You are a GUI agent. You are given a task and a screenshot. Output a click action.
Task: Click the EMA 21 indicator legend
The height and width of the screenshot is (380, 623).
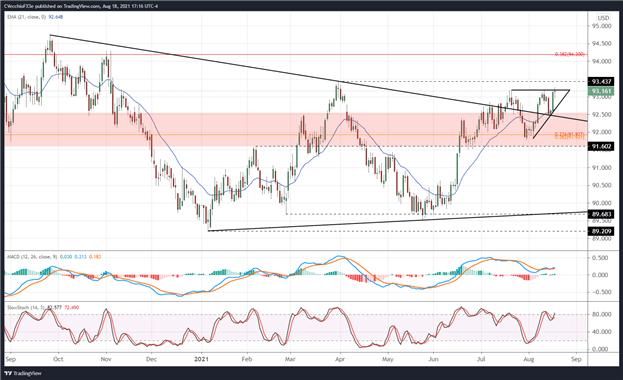pos(35,17)
